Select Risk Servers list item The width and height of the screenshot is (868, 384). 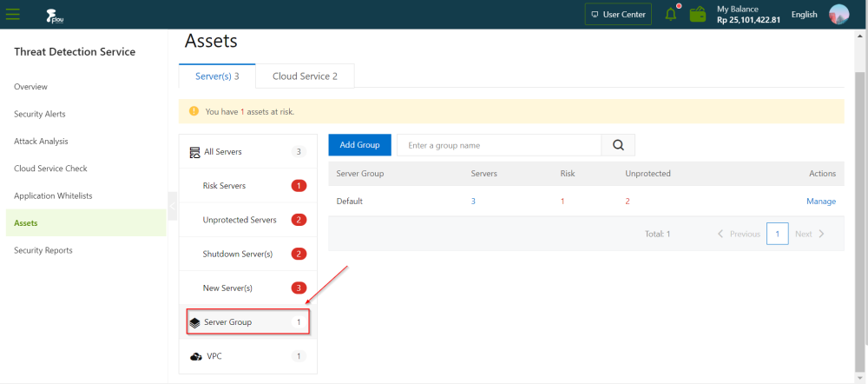[248, 186]
